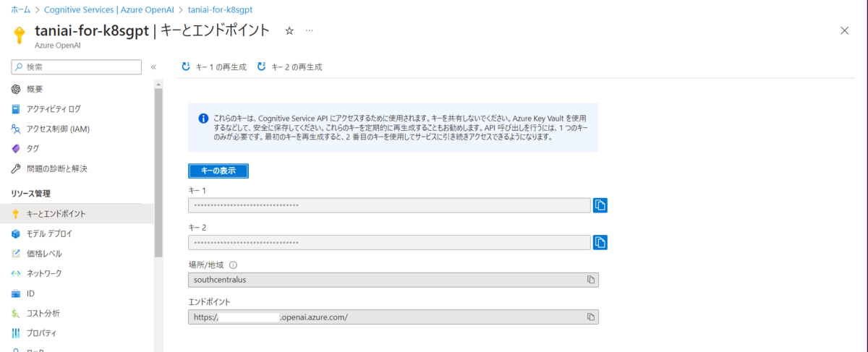Click the yellow key resource icon
The width and height of the screenshot is (868, 352).
point(20,35)
